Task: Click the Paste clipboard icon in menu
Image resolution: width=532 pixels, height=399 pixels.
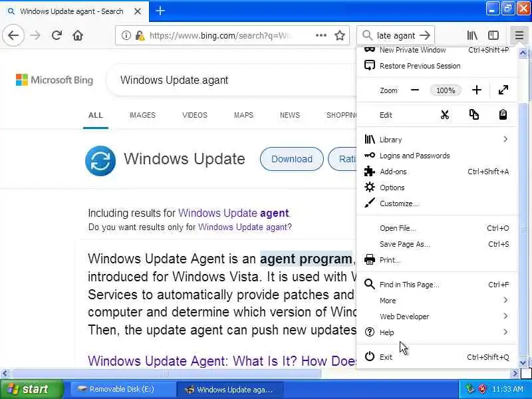Action: pos(503,114)
